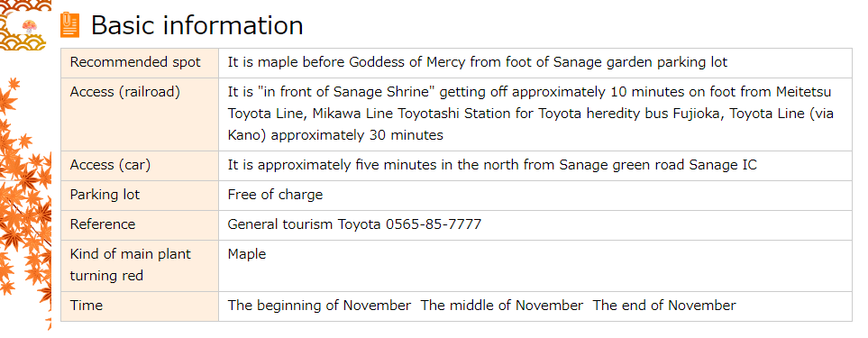The image size is (868, 338).
Task: Click the Access (railroad) label cell
Action: (140, 114)
